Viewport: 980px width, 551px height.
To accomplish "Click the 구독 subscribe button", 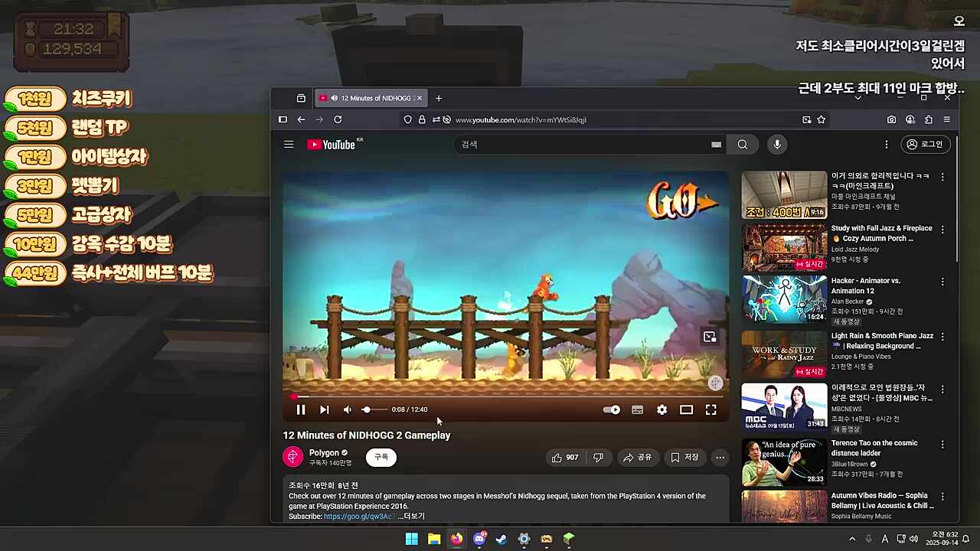I will pyautogui.click(x=381, y=457).
